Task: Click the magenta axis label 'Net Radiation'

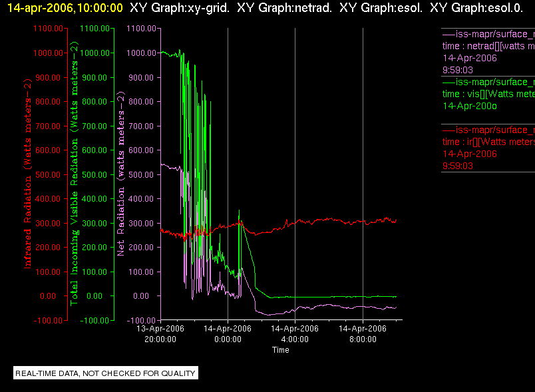Action: point(121,173)
